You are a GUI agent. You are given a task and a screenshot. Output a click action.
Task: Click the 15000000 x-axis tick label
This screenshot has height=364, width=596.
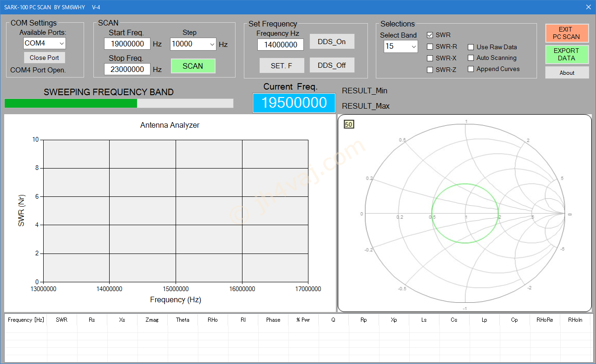(x=176, y=289)
